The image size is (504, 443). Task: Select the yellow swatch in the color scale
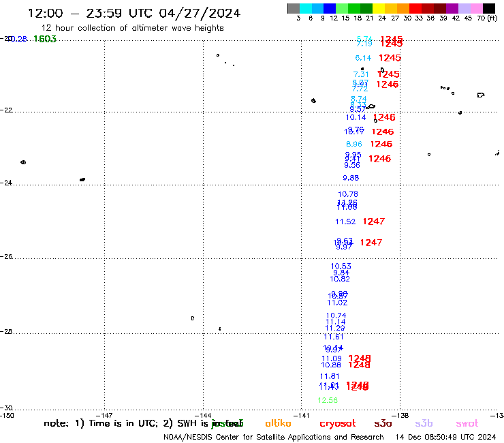tap(378, 8)
